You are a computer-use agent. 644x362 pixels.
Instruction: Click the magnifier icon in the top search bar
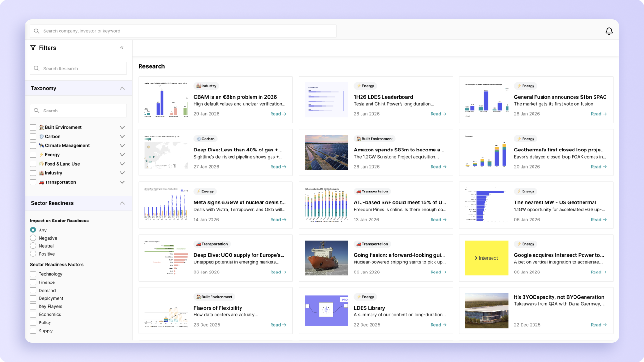click(x=37, y=31)
